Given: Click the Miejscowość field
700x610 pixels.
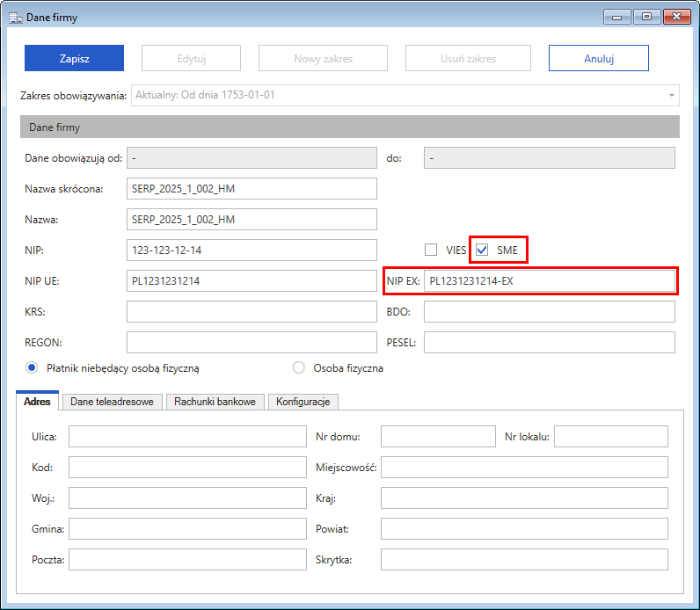Looking at the screenshot, I should 524,467.
